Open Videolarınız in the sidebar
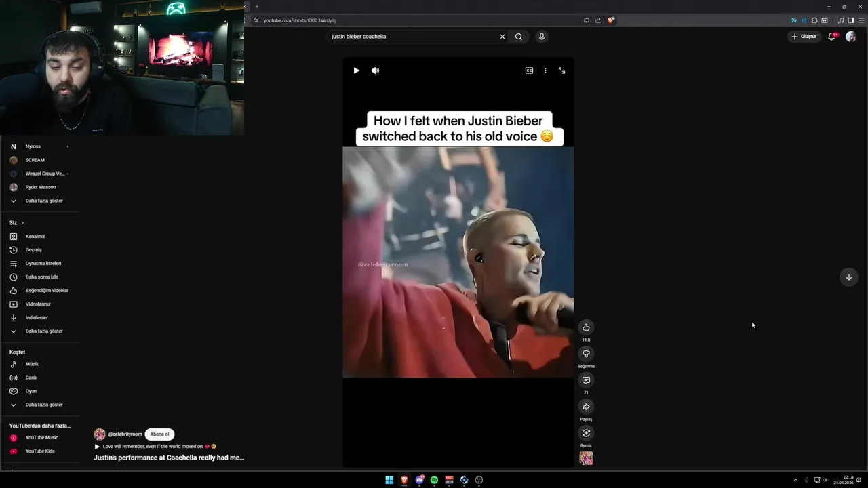Screen dimensions: 868x488 click(39, 304)
